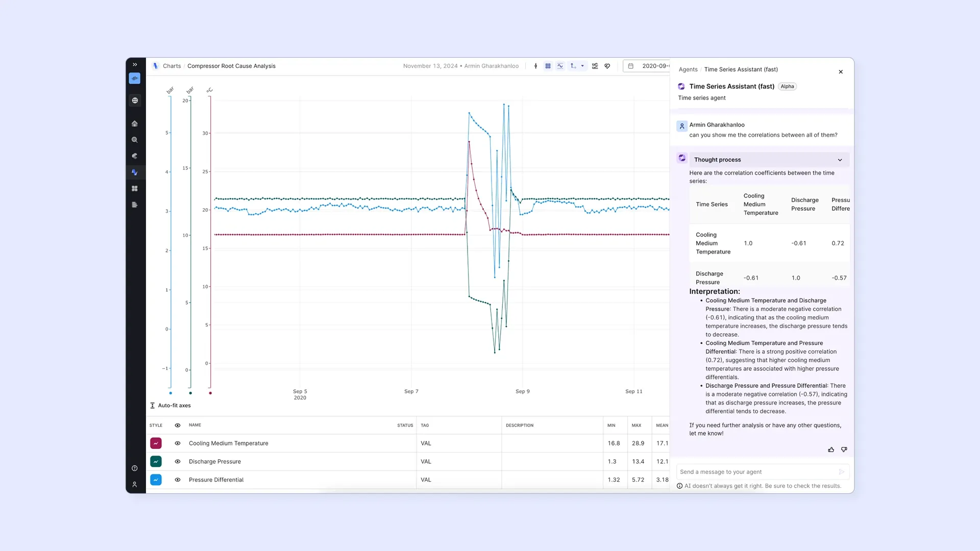Open the help question-mark icon in sidebar
Image resolution: width=980 pixels, height=551 pixels.
click(x=135, y=468)
